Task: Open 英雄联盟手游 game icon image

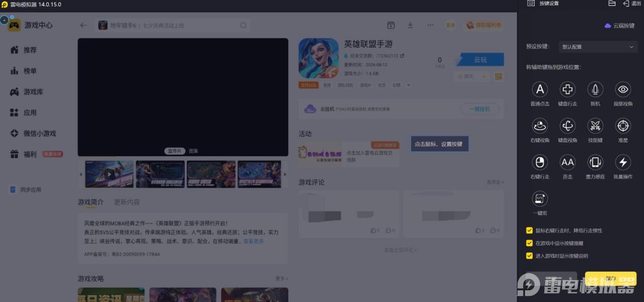Action: [318, 58]
